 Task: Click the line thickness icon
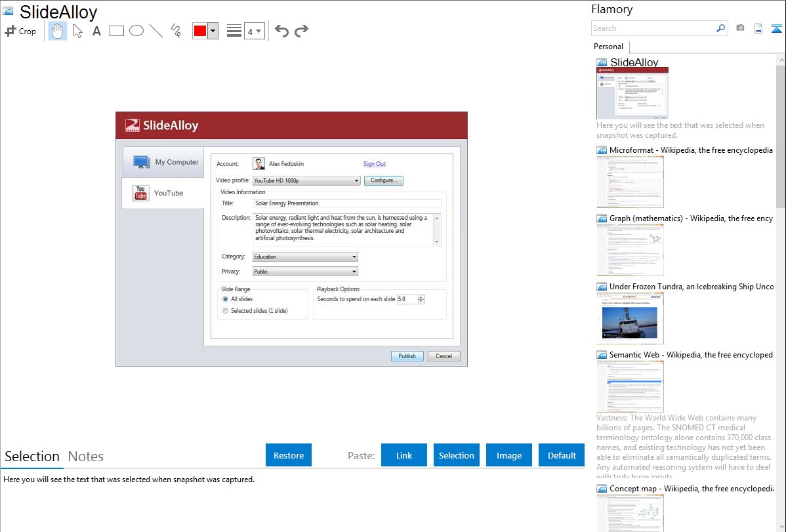pyautogui.click(x=234, y=31)
